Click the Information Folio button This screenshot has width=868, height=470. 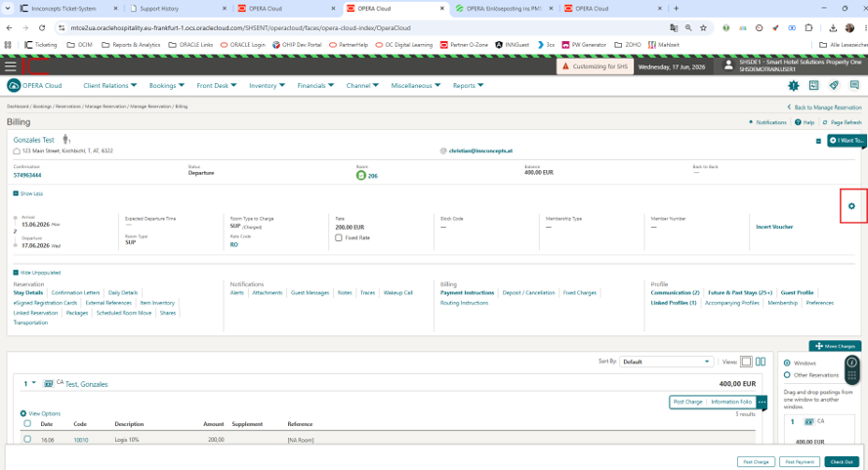click(x=731, y=402)
